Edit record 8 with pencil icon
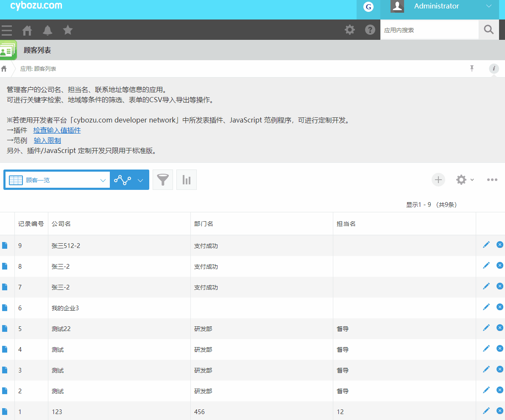 (486, 265)
